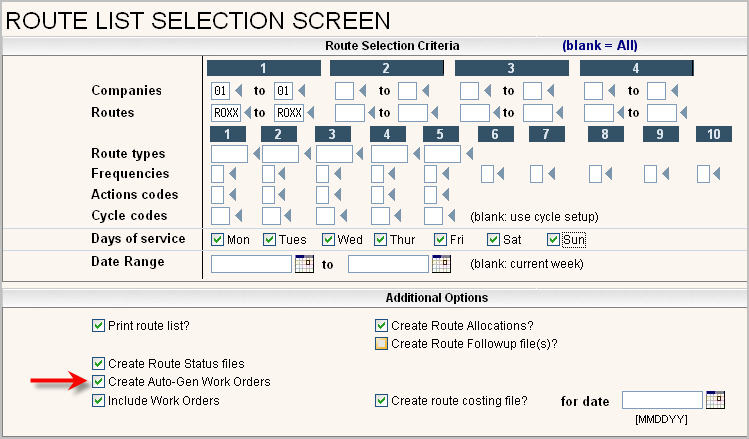The width and height of the screenshot is (749, 439).
Task: Click the for date input field
Action: click(661, 400)
